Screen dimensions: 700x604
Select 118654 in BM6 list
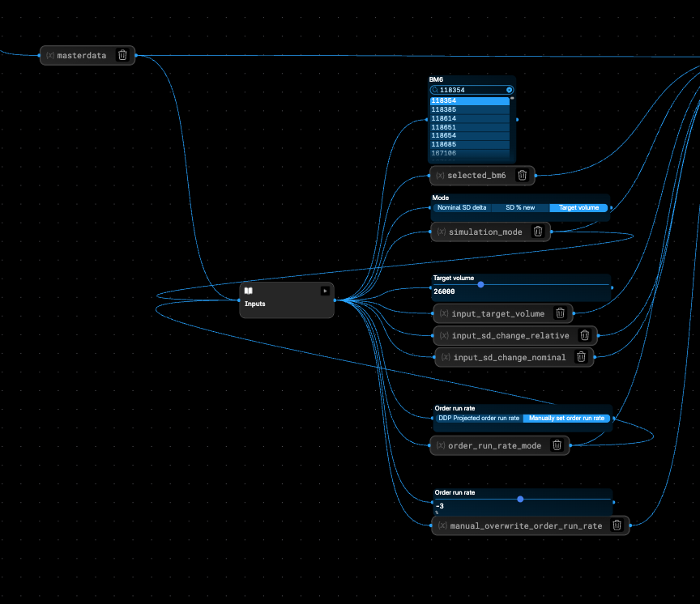pos(470,135)
